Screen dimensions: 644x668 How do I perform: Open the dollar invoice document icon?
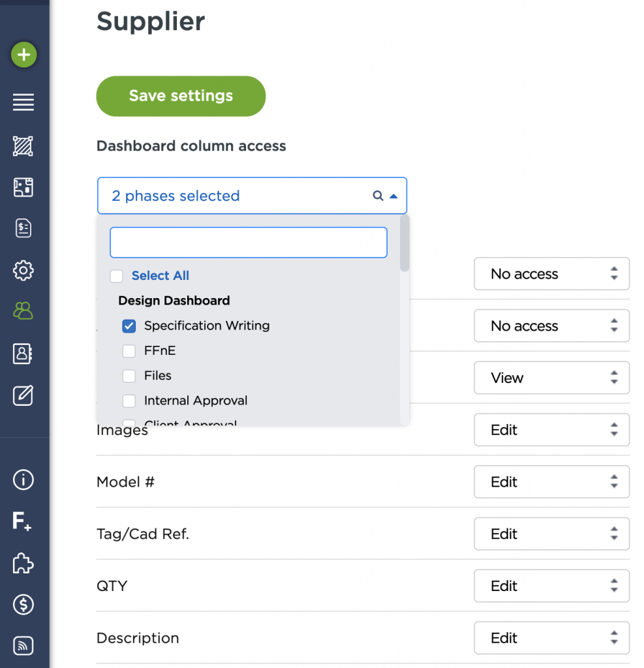23,228
